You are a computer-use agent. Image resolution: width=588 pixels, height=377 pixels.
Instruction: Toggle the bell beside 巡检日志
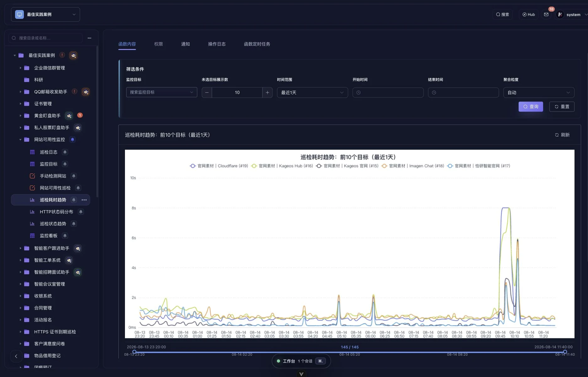click(x=65, y=152)
